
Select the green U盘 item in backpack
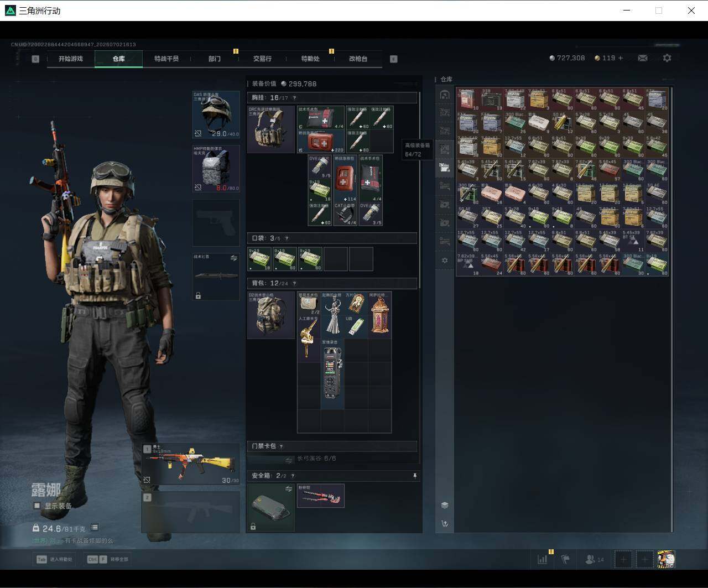356,326
